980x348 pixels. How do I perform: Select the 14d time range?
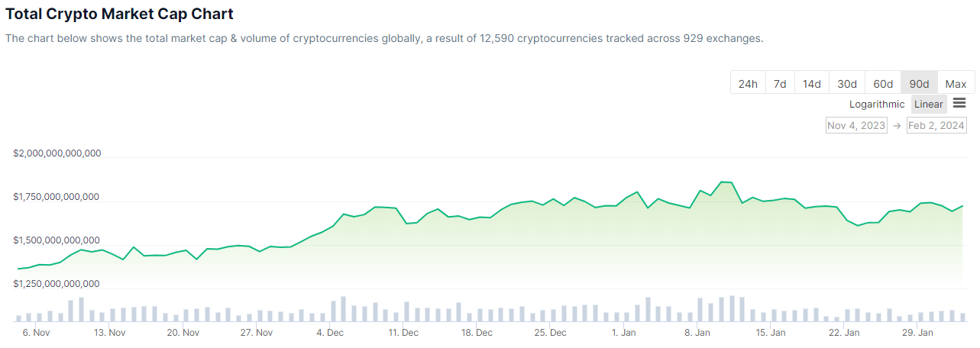point(811,84)
